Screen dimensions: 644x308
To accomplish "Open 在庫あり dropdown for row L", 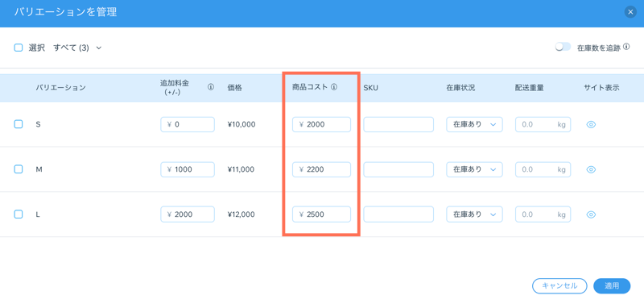I will point(474,214).
